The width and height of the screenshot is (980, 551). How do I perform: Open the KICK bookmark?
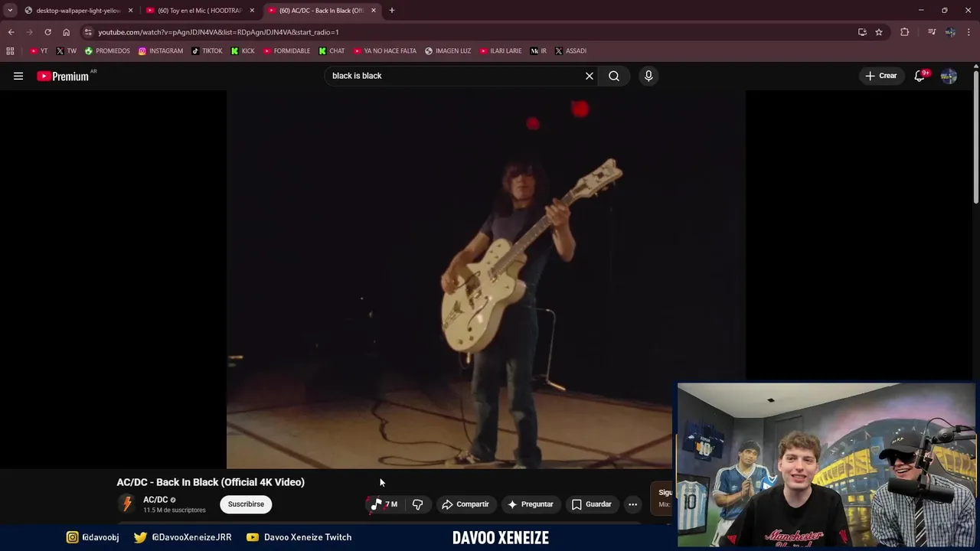point(243,51)
